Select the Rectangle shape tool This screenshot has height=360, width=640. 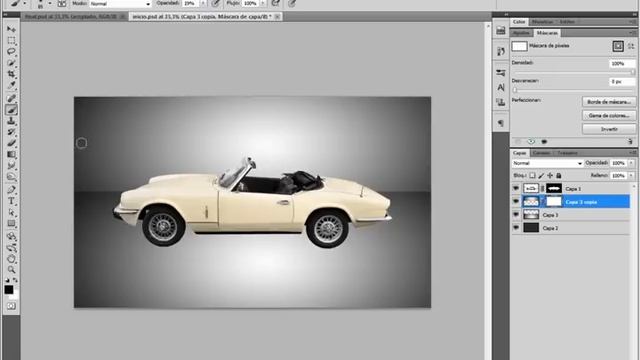(x=11, y=224)
